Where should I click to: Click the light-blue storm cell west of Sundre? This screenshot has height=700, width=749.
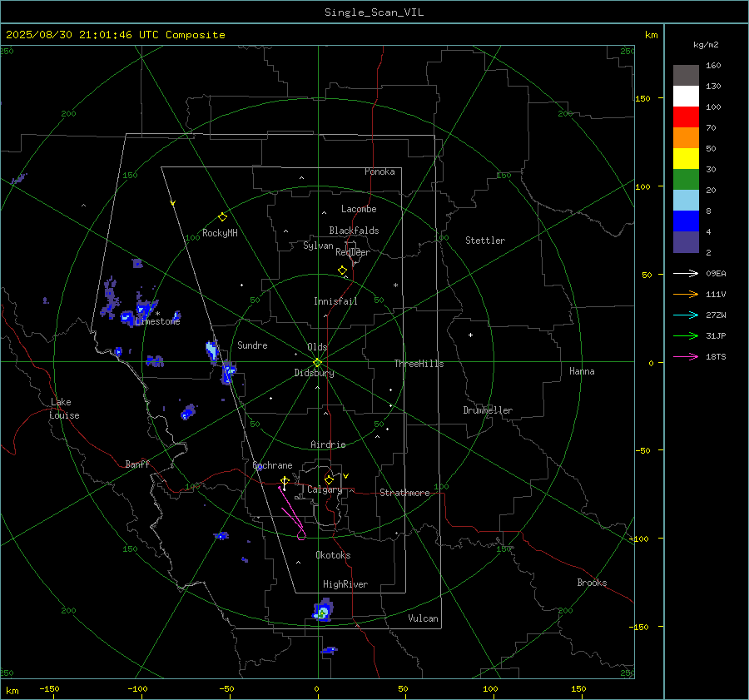point(212,350)
